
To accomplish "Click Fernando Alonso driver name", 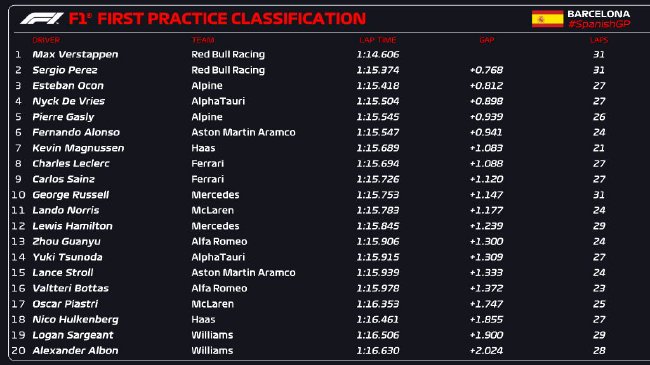I will (x=76, y=132).
